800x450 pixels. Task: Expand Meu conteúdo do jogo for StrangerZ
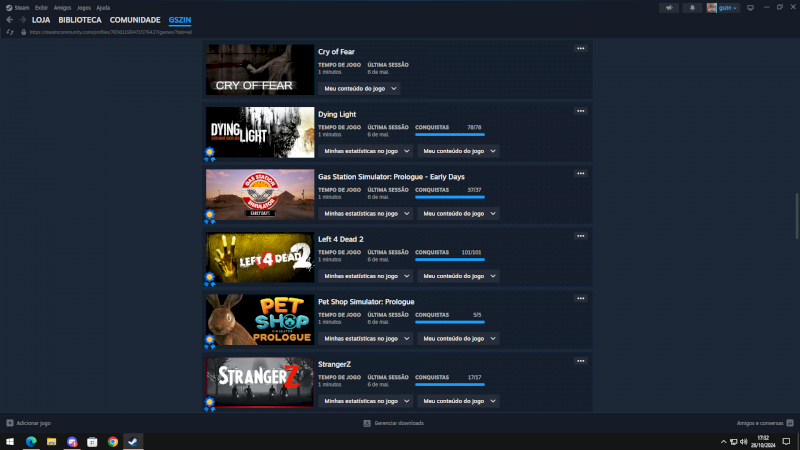pos(458,401)
